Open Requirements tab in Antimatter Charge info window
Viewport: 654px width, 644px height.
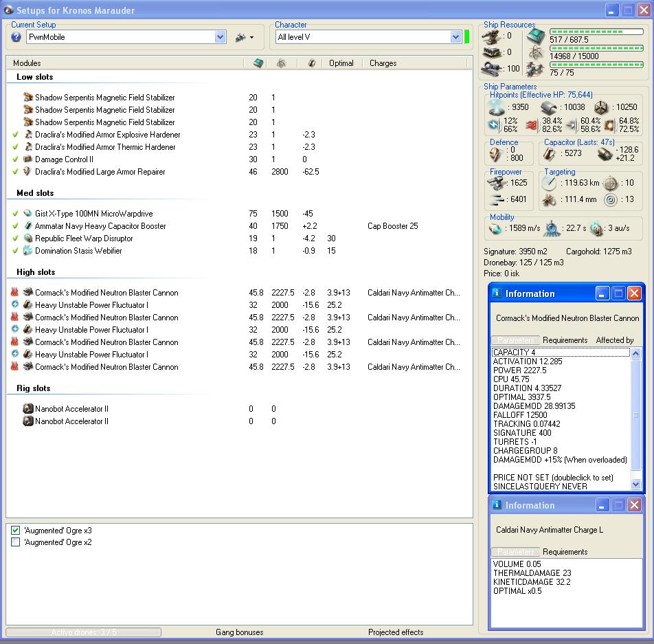565,552
